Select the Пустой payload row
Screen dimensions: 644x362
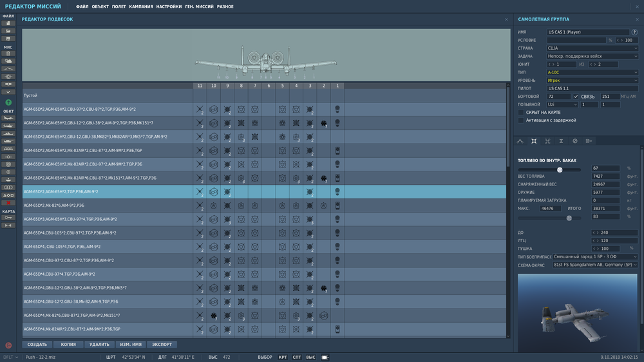click(264, 96)
